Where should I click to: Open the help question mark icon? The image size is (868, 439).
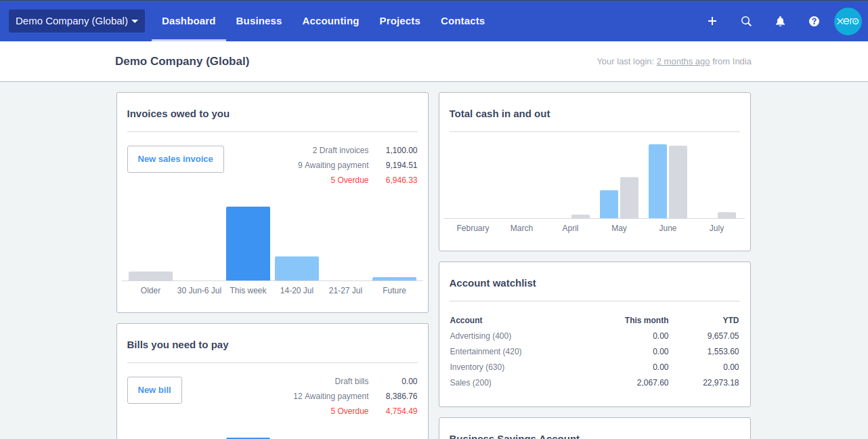(x=814, y=21)
